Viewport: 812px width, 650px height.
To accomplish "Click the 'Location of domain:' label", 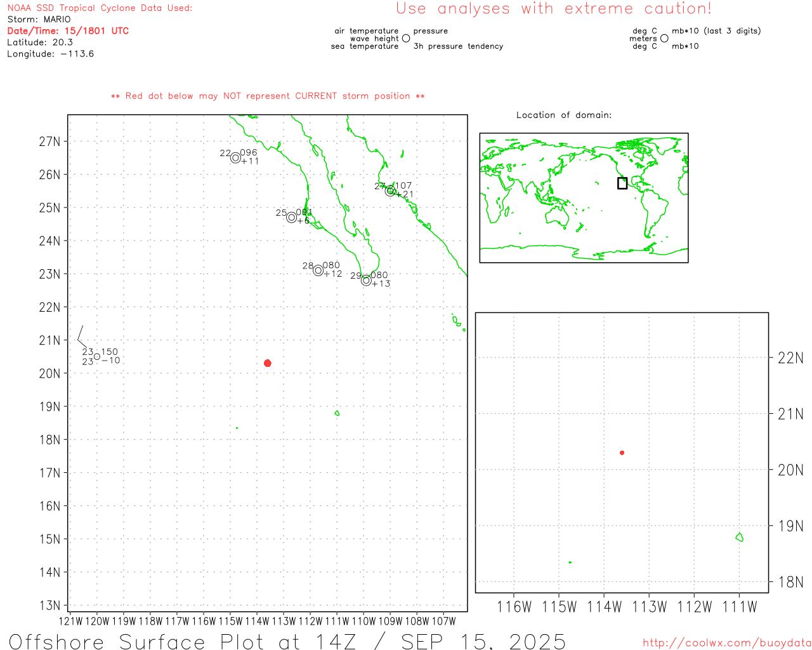I will pos(564,115).
